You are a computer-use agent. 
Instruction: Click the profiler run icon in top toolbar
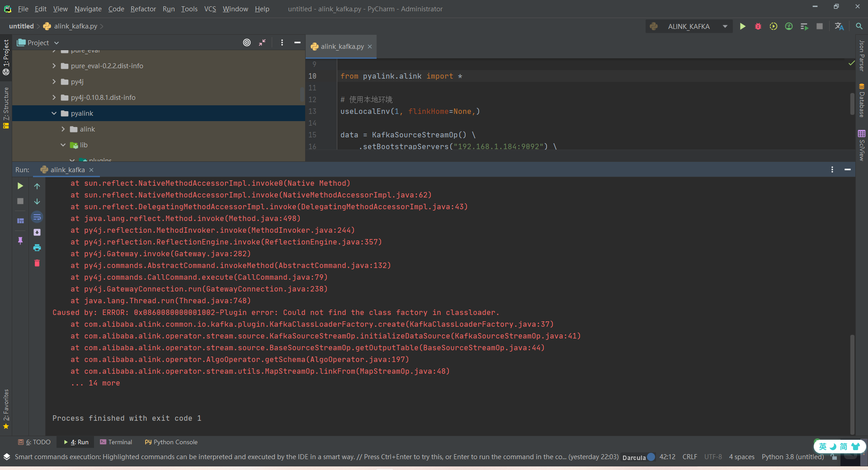(789, 27)
